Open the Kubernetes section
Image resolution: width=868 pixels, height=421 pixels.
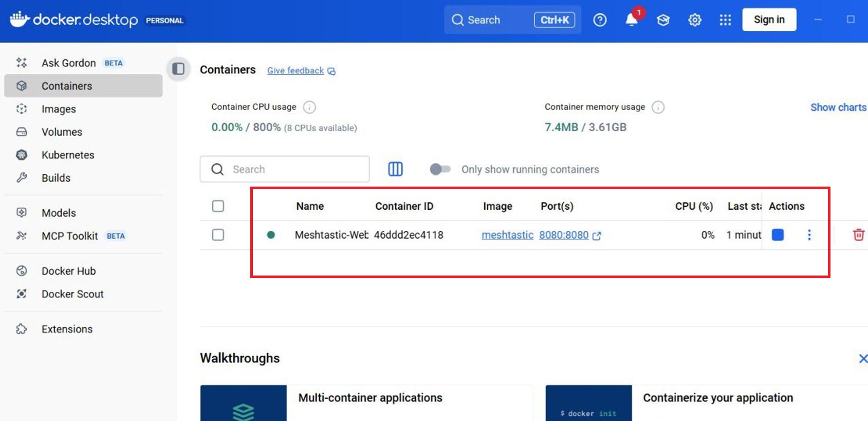click(83, 155)
